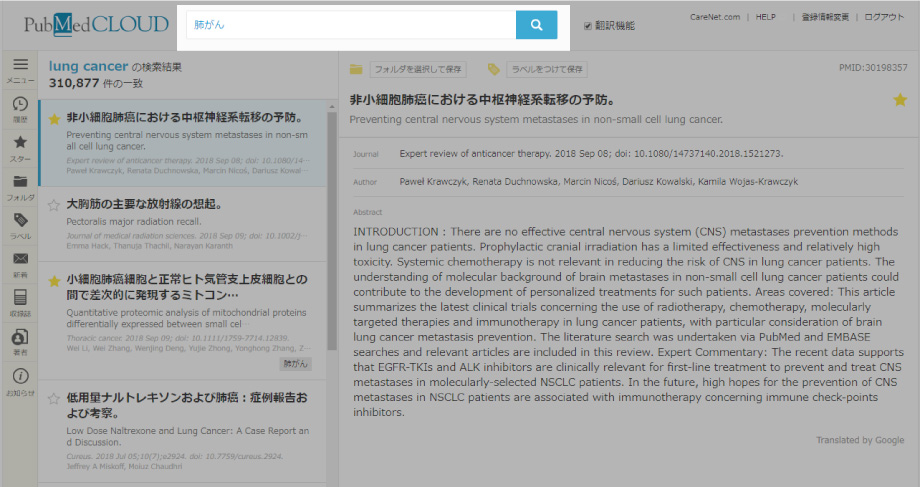Screen dimensions: 920x487
Task: Open the starred items (スター) sidebar icon
Action: coord(20,146)
